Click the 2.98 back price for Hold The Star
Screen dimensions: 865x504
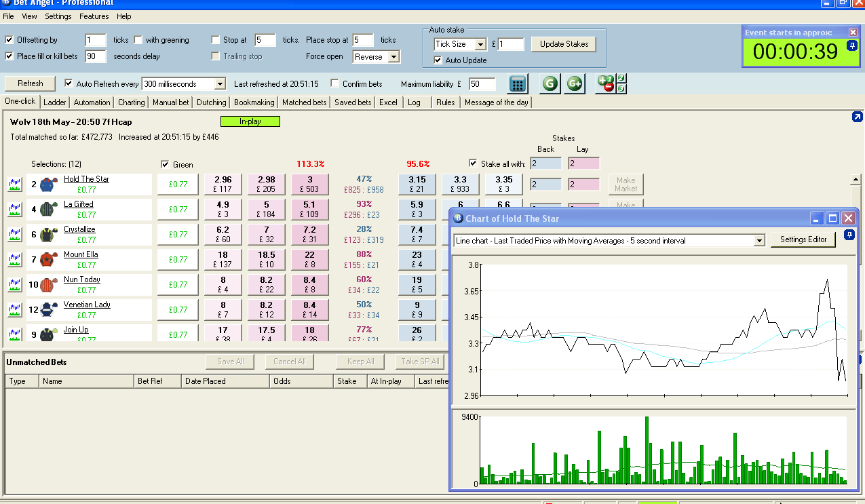(267, 185)
